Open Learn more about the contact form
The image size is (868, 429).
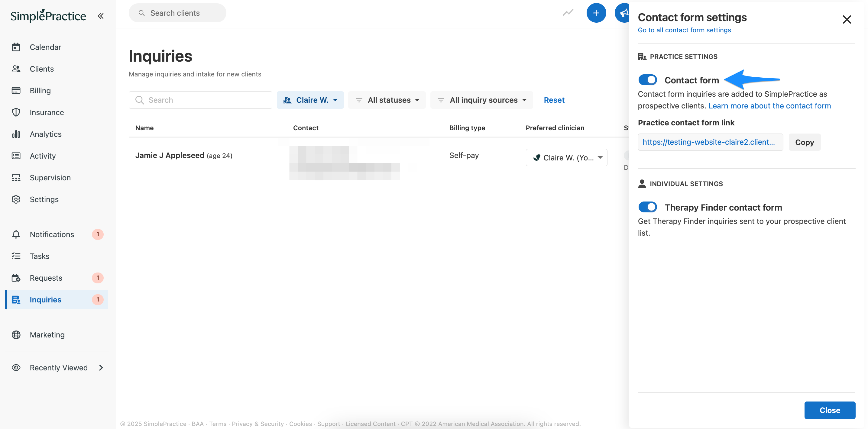(769, 106)
